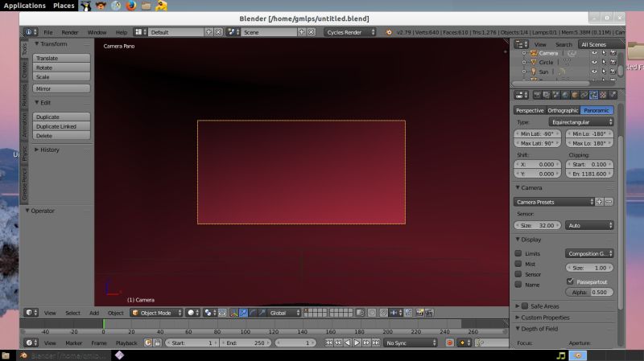Open the Equirectangular type dropdown

(x=581, y=122)
